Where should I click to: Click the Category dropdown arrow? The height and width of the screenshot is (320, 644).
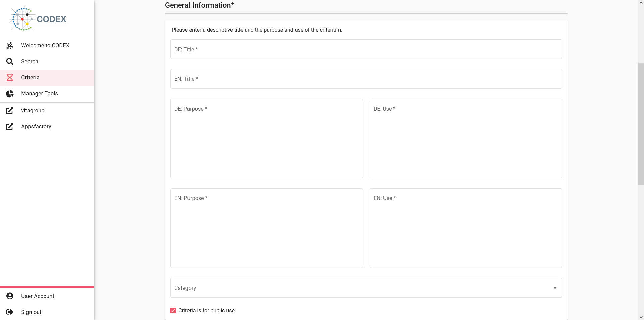tap(555, 288)
